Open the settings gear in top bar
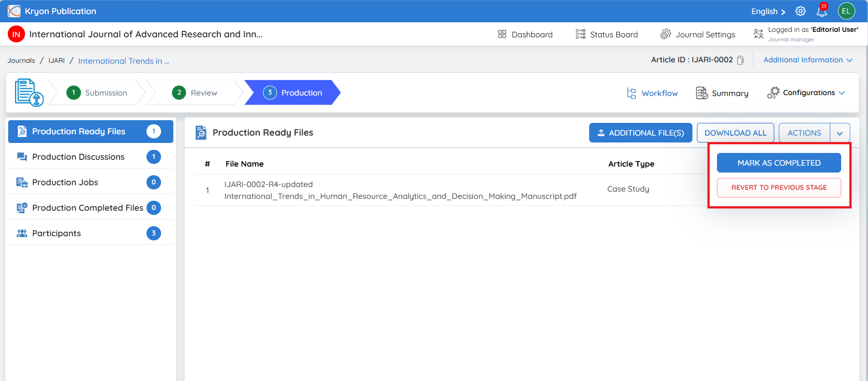 pos(801,11)
